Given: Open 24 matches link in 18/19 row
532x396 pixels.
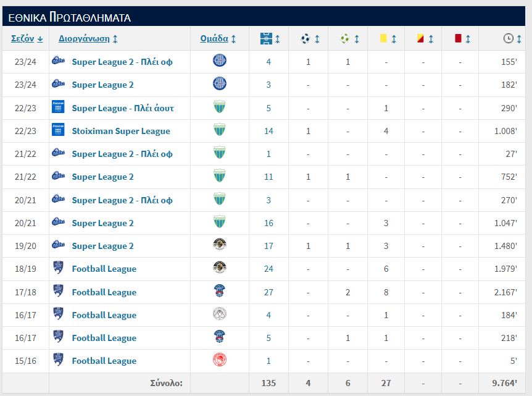Looking at the screenshot, I should [268, 269].
